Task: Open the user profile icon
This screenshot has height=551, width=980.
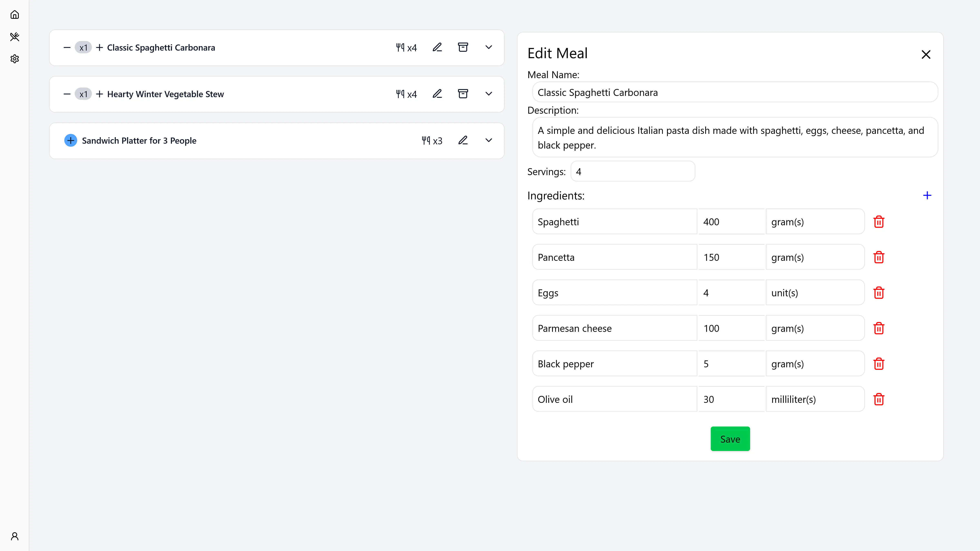Action: (x=14, y=536)
